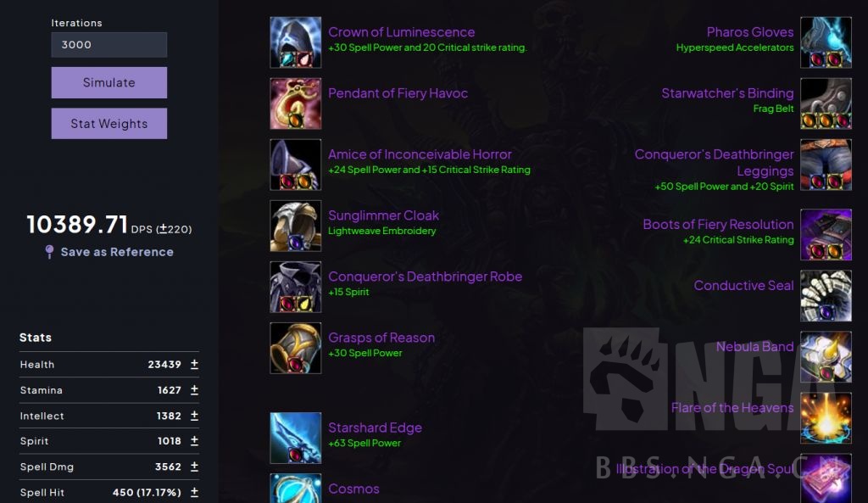Click the Stat Weights button
The image size is (868, 503).
[x=109, y=124]
